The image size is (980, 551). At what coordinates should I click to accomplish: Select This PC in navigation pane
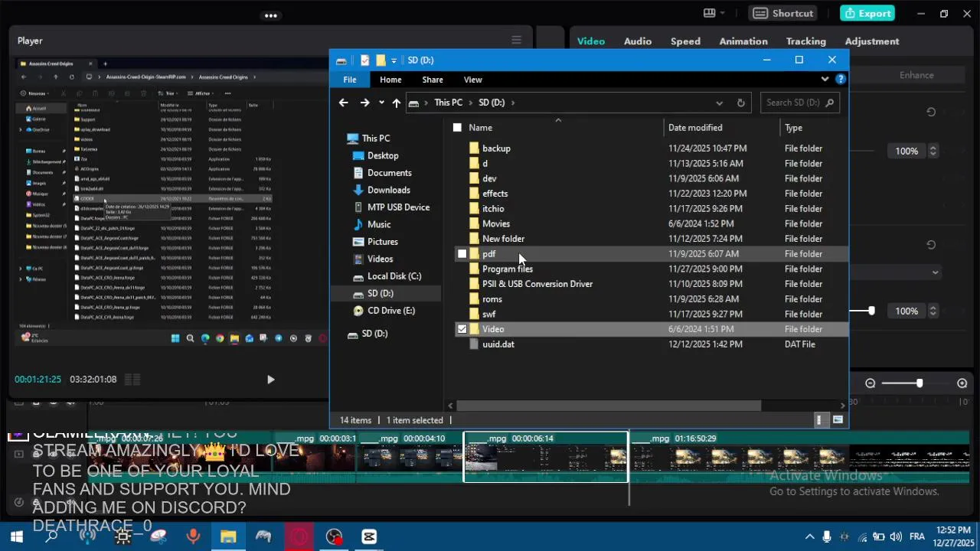point(375,139)
